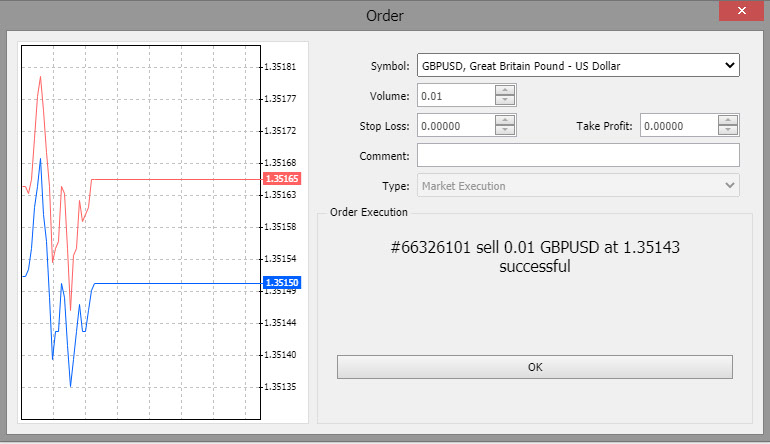Decrease Take Profit with down arrow
The height and width of the screenshot is (444, 770).
point(728,130)
